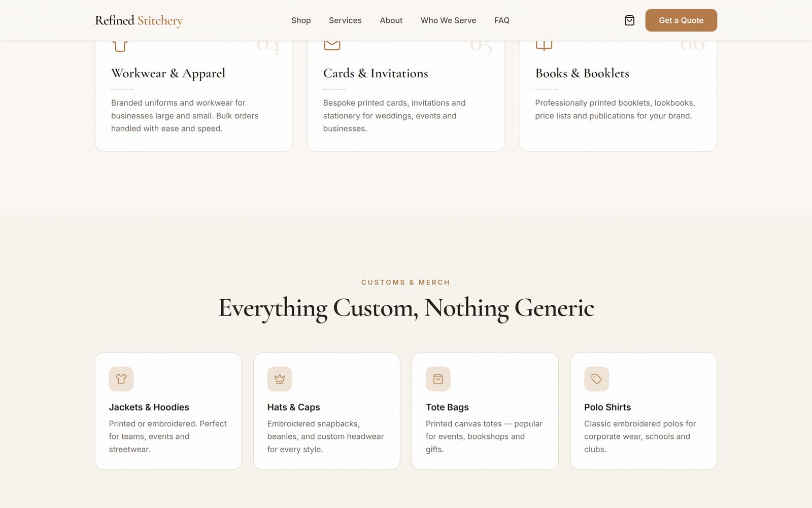The image size is (812, 508).
Task: Select the Cards & Invitations heading
Action: tap(376, 73)
